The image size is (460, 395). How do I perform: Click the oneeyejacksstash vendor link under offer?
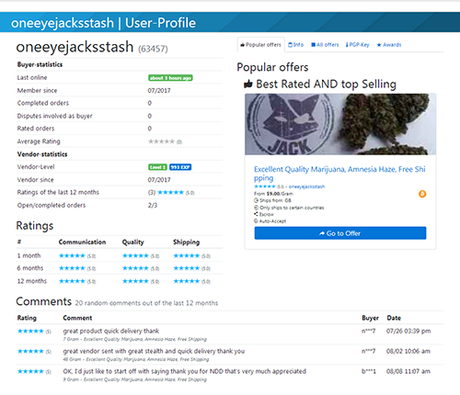coord(307,186)
